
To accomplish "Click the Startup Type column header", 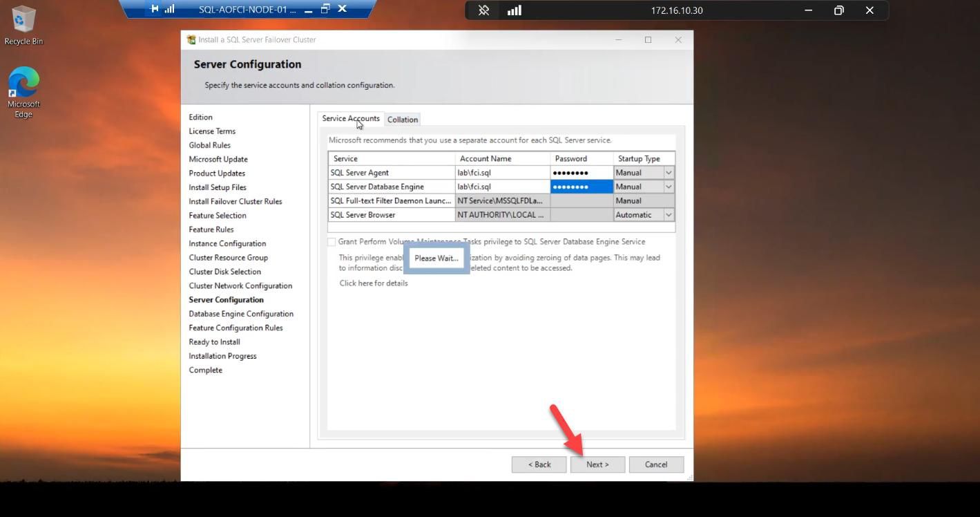I will [x=644, y=159].
